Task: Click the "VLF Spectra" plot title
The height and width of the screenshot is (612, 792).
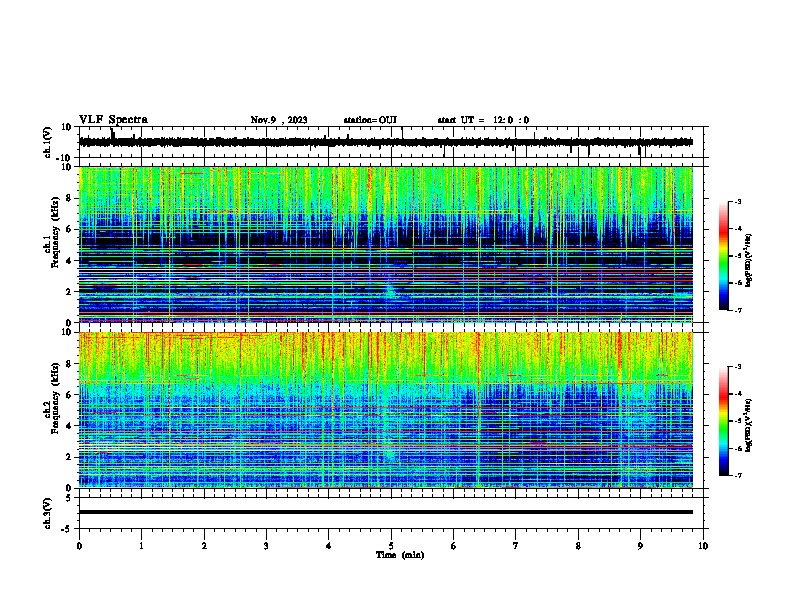Action: coord(113,120)
